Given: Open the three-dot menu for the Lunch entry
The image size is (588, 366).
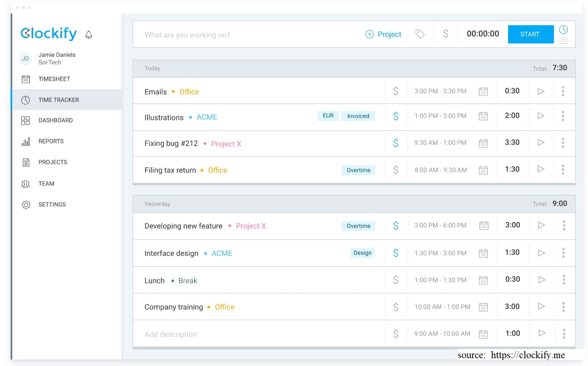Looking at the screenshot, I should [564, 280].
